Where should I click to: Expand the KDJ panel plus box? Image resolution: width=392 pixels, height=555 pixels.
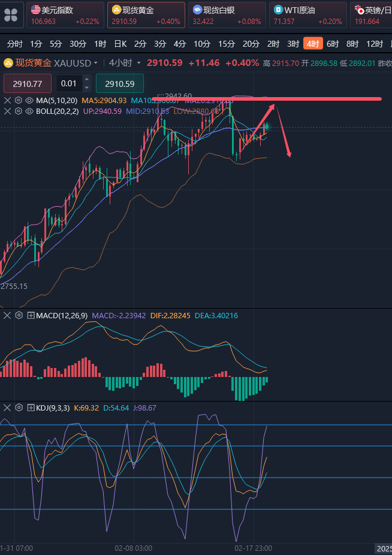click(x=31, y=408)
